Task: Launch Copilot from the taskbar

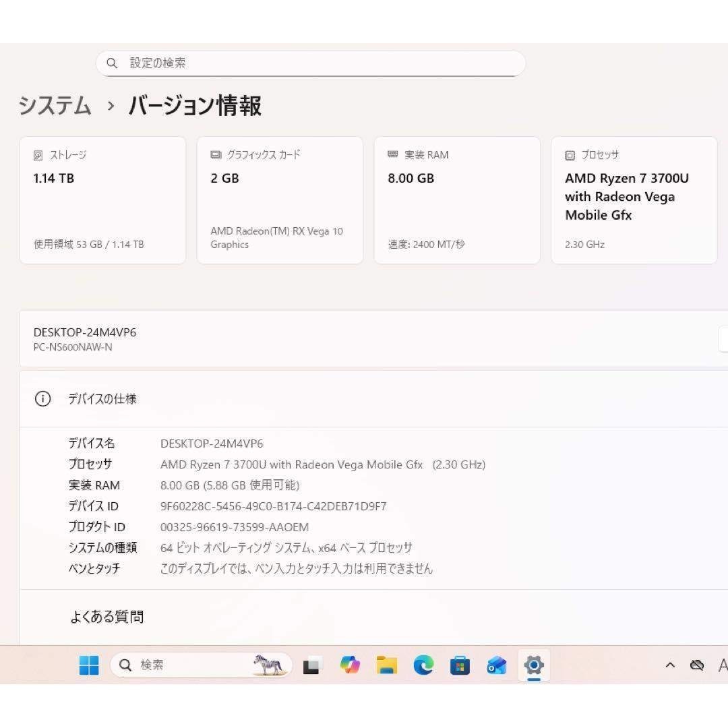Action: [349, 665]
